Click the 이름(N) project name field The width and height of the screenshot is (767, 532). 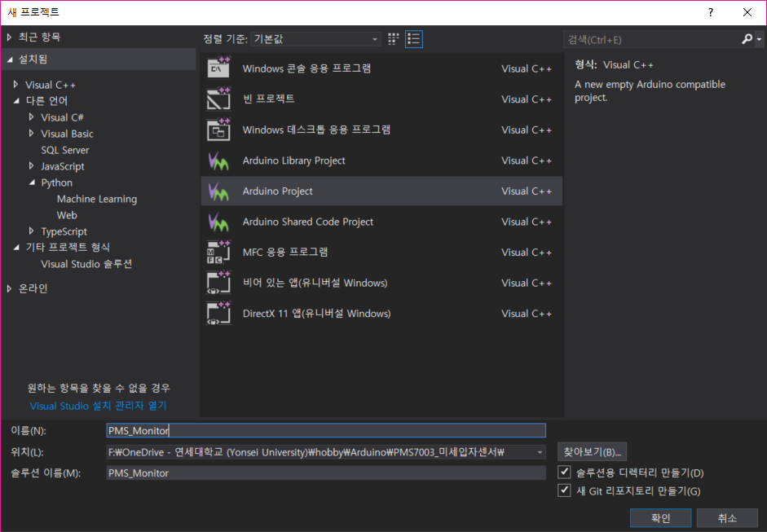(x=326, y=430)
